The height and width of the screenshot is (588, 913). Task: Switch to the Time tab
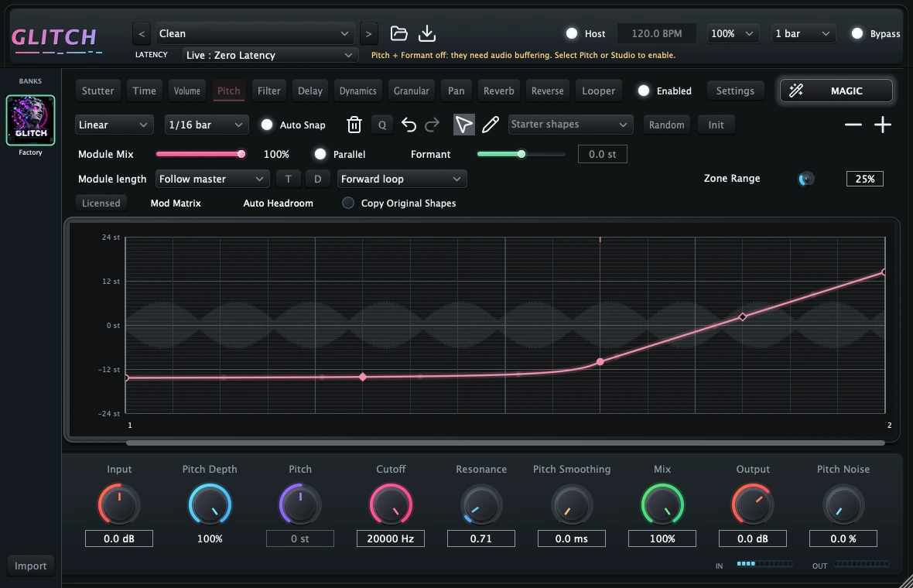point(144,91)
